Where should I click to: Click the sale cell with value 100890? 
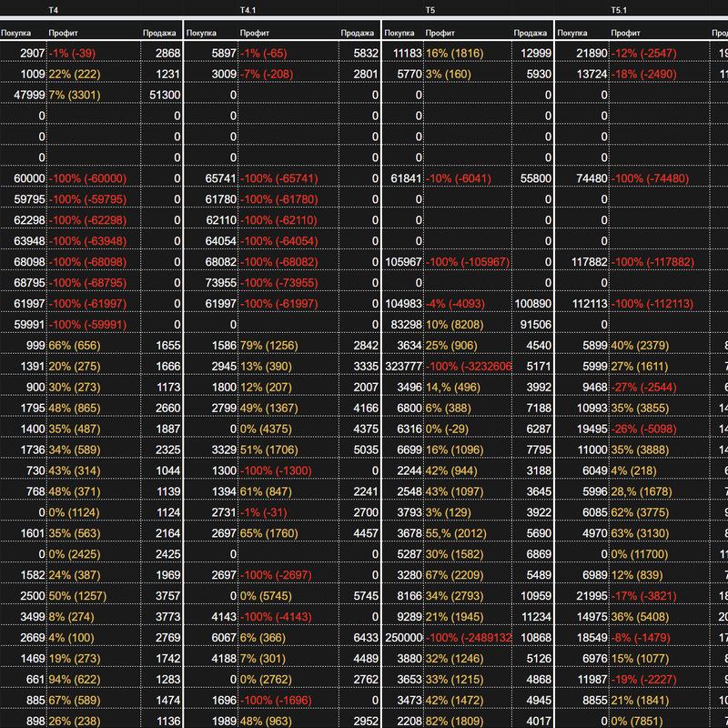532,304
